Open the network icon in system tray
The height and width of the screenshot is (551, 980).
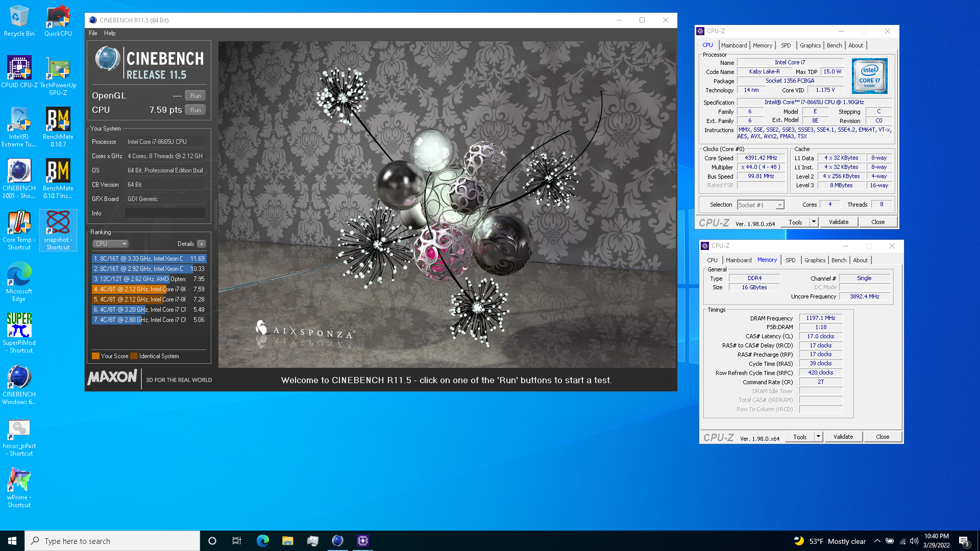click(x=902, y=541)
